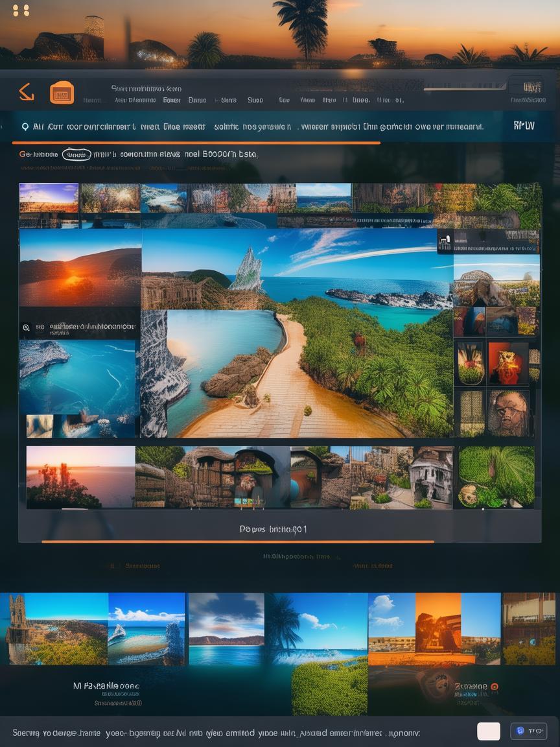Open the green palm plant thumbnail at gallery bottom-right
This screenshot has height=747, width=560.
[x=496, y=477]
